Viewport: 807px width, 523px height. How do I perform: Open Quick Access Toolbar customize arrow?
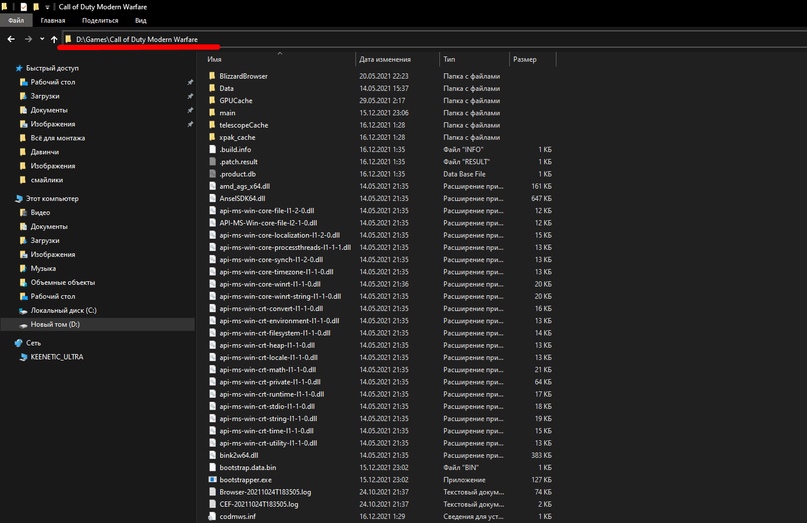coord(47,7)
